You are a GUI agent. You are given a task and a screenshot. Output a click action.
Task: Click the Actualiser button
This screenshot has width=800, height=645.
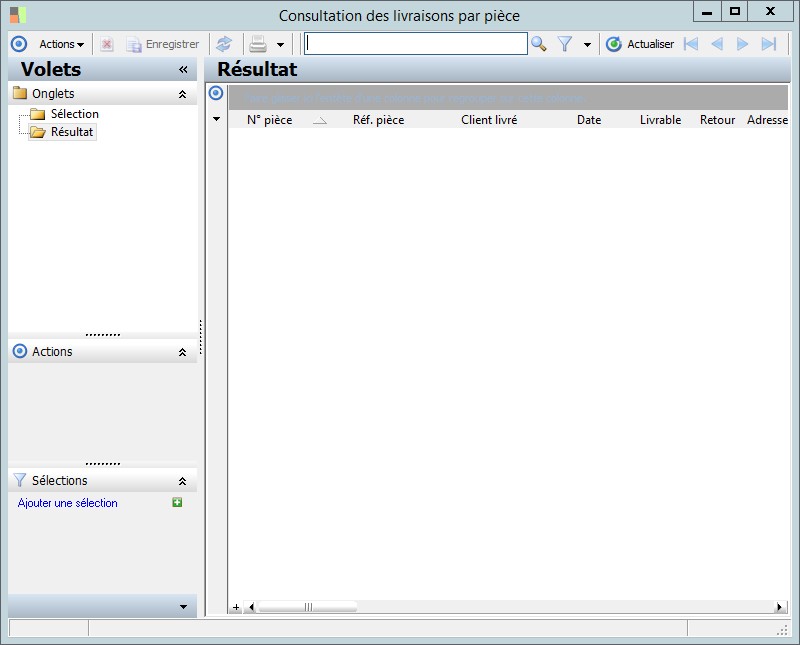(x=640, y=44)
